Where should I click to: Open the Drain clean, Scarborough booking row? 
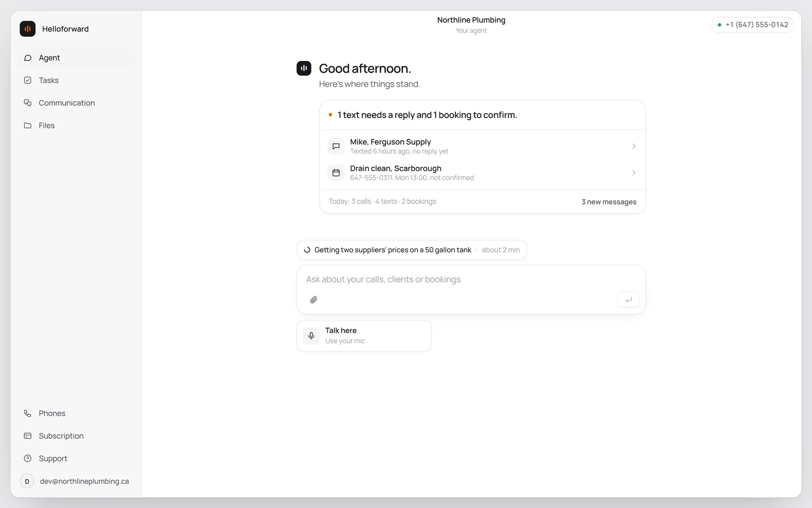(482, 173)
